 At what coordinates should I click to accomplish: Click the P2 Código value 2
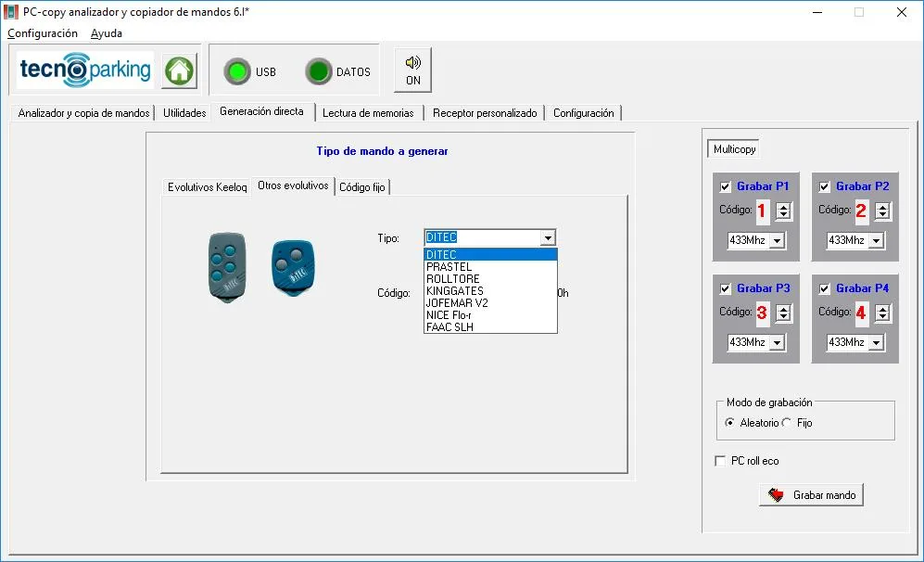click(x=861, y=211)
